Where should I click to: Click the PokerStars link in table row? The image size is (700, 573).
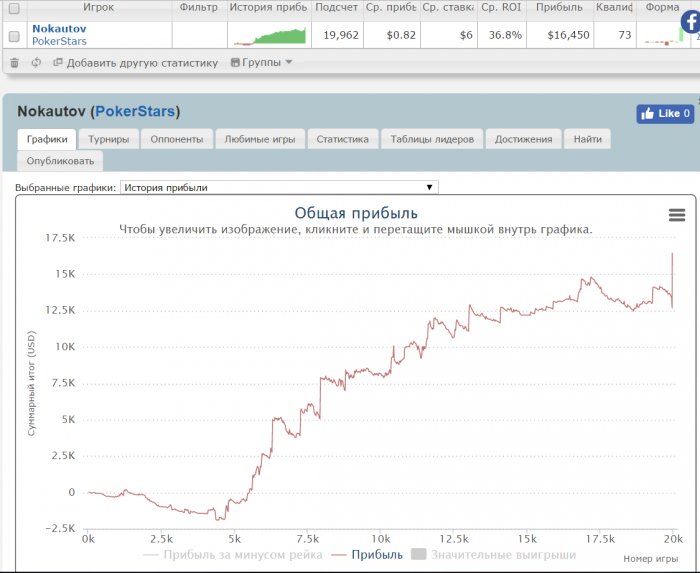pos(59,41)
